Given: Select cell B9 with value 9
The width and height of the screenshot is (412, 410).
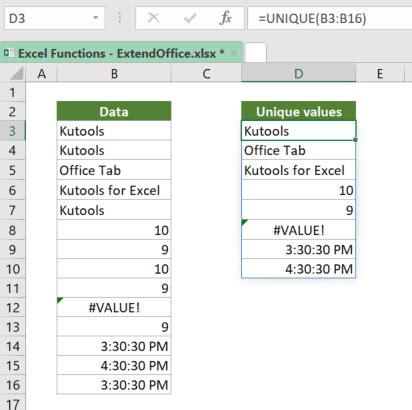Looking at the screenshot, I should tap(114, 249).
